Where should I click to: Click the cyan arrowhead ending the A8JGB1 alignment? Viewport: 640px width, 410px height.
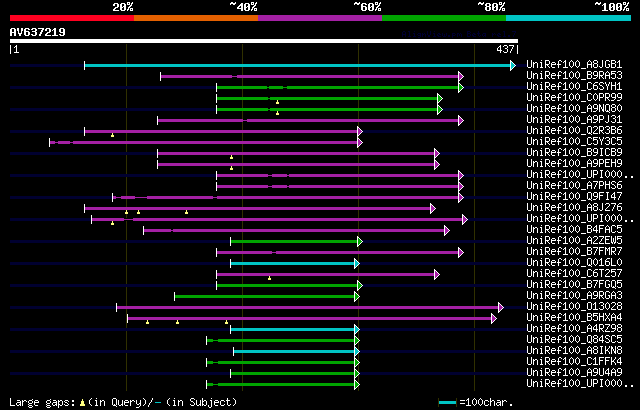(x=513, y=65)
